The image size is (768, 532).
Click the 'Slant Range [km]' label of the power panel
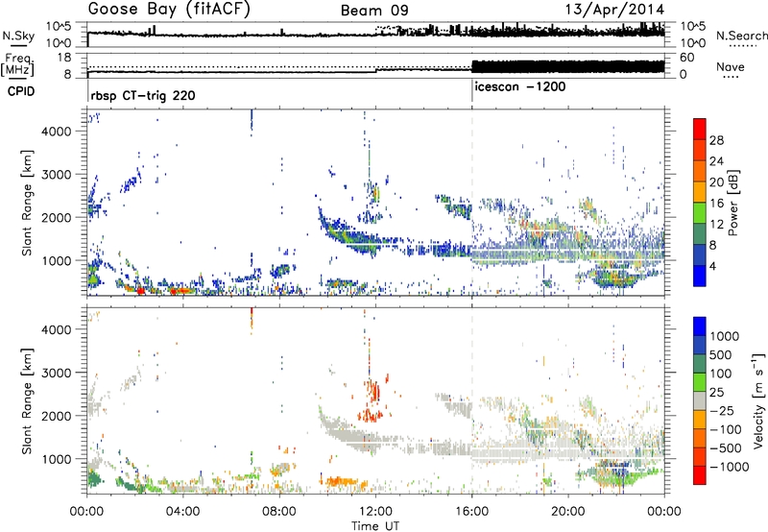(27, 203)
